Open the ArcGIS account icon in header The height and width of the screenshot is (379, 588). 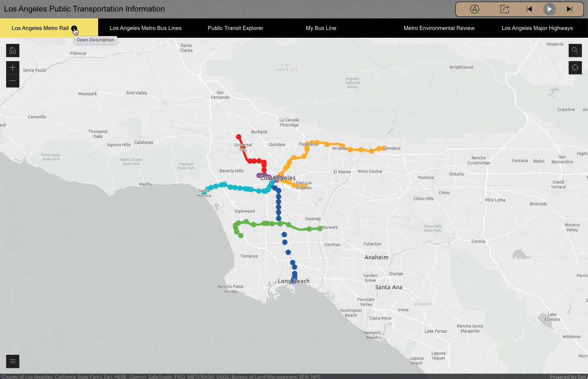tap(475, 9)
